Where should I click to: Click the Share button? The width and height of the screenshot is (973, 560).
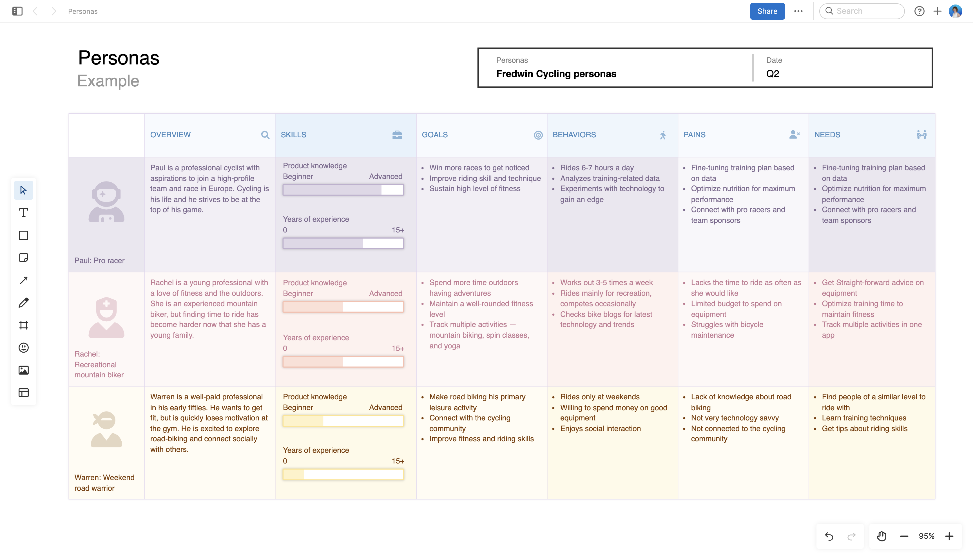point(767,11)
